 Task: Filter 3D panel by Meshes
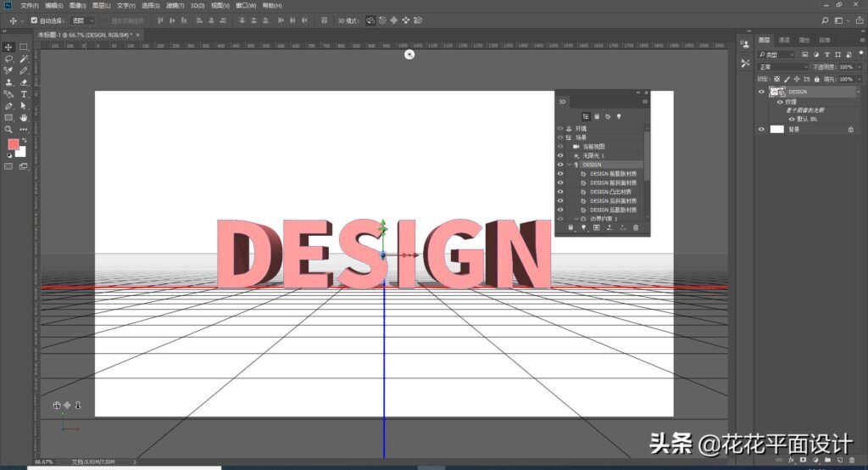pos(597,116)
